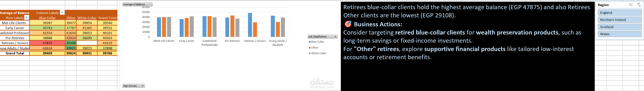Image resolution: width=644 pixels, height=91 pixels.
Task: Click the target emoji beside Business Actions
Action: click(348, 24)
